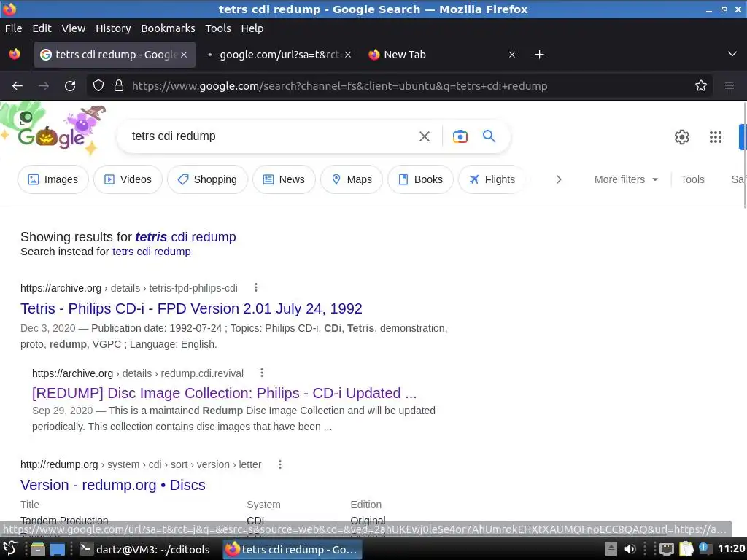
Task: Filter results by Images
Action: pyautogui.click(x=53, y=179)
